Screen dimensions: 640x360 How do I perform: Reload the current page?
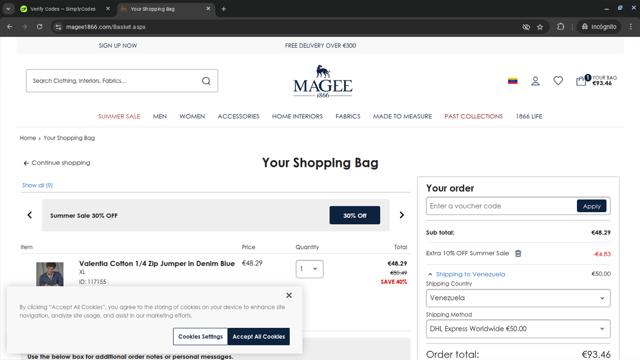[40, 27]
